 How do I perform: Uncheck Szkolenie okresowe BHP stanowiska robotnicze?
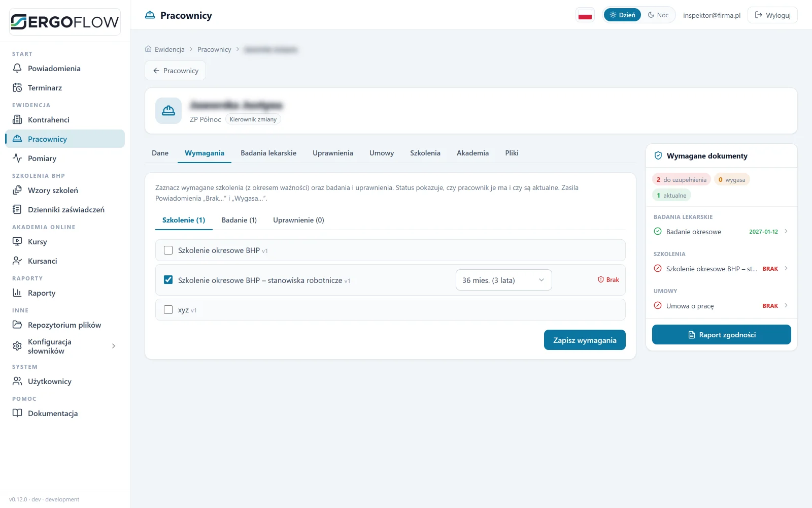click(x=168, y=280)
